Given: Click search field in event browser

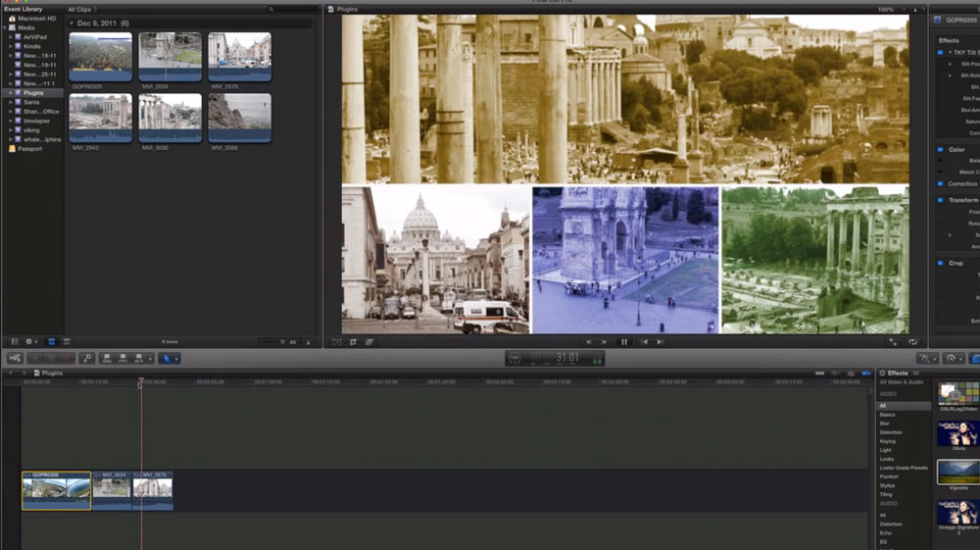Looking at the screenshot, I should point(292,10).
